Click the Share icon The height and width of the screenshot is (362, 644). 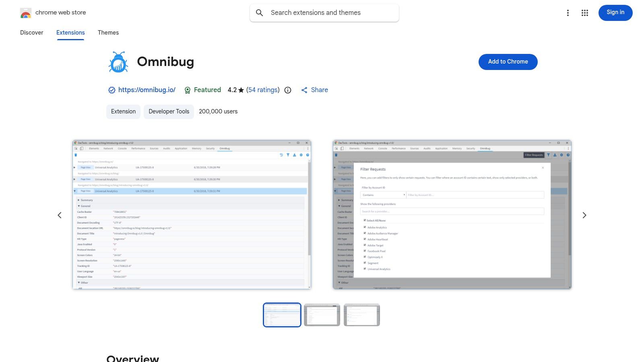point(304,90)
